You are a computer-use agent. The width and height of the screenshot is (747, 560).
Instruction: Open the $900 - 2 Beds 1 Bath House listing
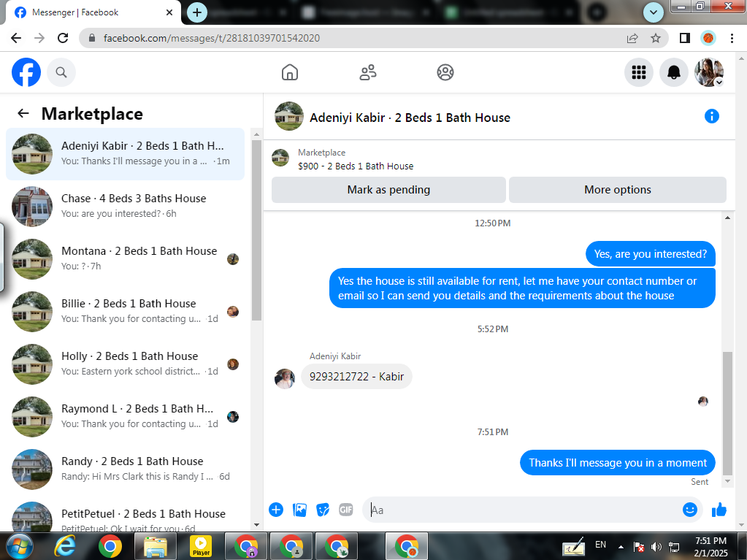point(356,166)
